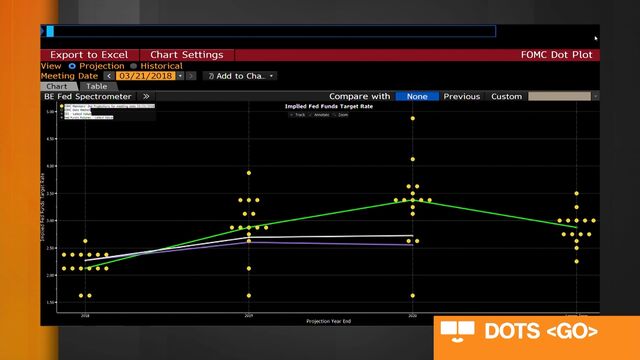
Task: Click the Implied Fed Funds Target Rate title
Action: [x=329, y=107]
